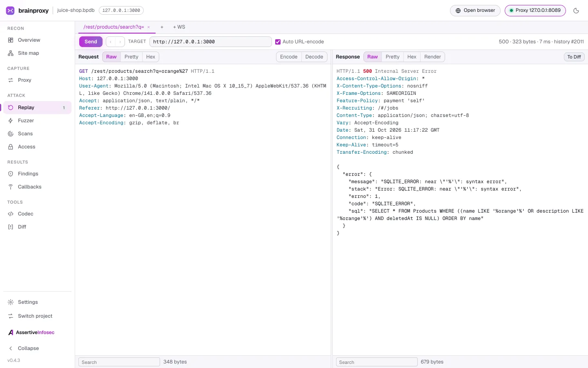Switch Response view to Hex
588x368 pixels.
click(x=412, y=57)
